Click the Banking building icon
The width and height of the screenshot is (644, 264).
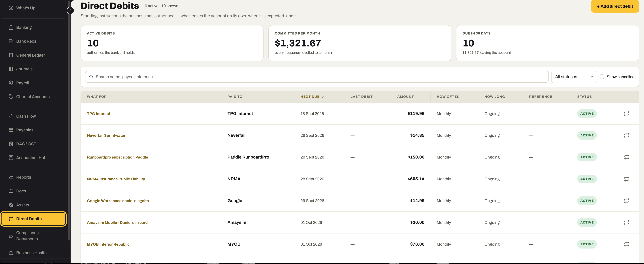click(x=11, y=27)
